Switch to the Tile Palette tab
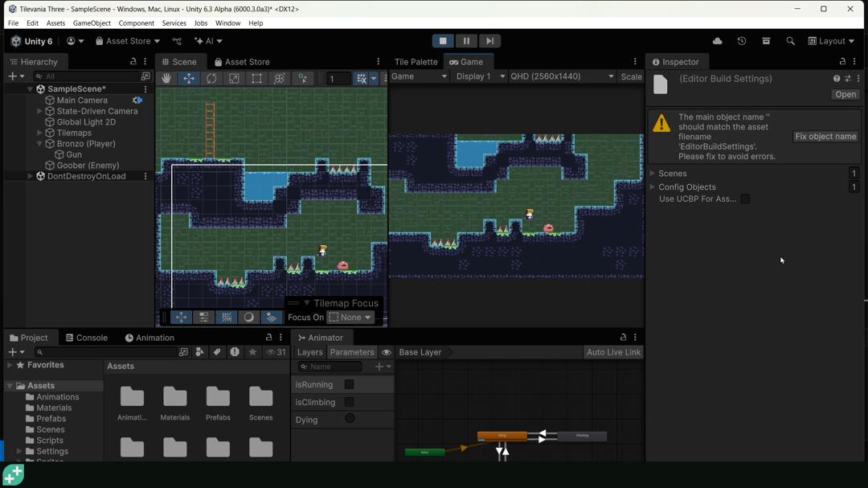Image resolution: width=868 pixels, height=488 pixels. tap(415, 61)
